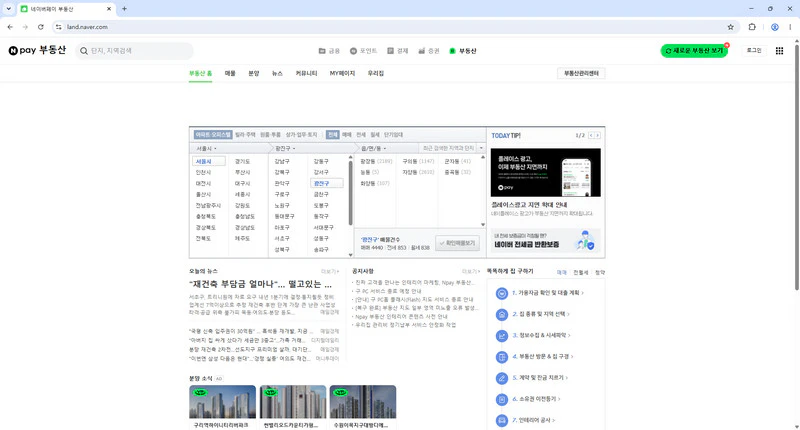Open the 매물 menu tab
800x430 pixels.
click(x=230, y=73)
